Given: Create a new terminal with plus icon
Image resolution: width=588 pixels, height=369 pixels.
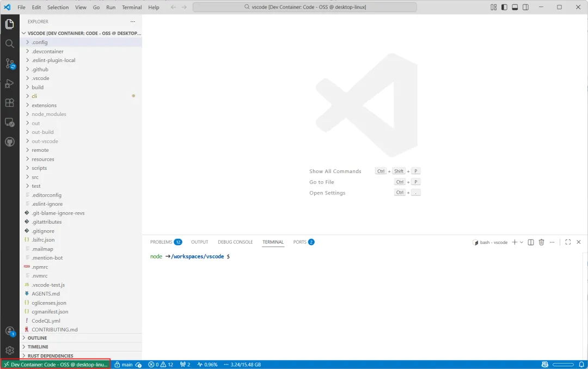Looking at the screenshot, I should click(514, 242).
